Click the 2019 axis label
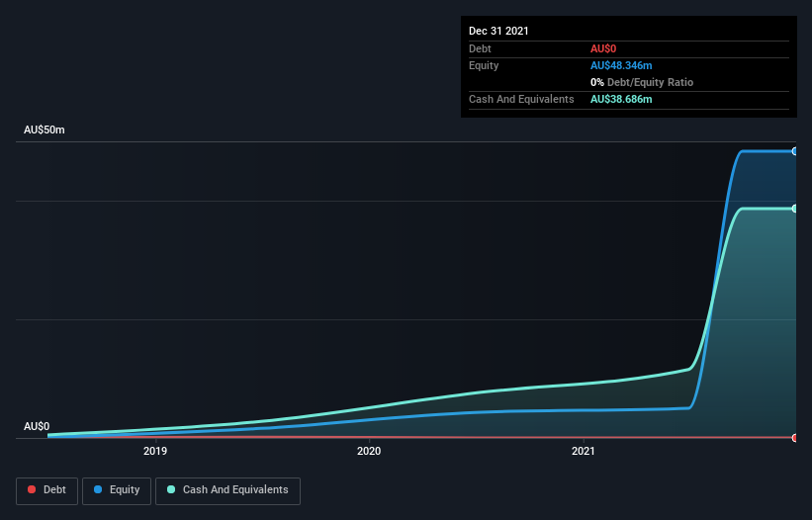This screenshot has height=520, width=812. (155, 451)
